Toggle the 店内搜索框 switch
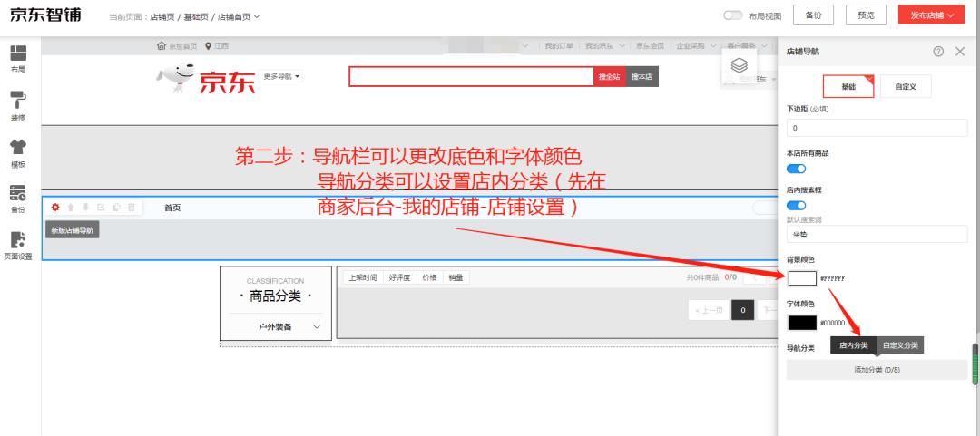Viewport: 980px width, 436px height. (797, 206)
